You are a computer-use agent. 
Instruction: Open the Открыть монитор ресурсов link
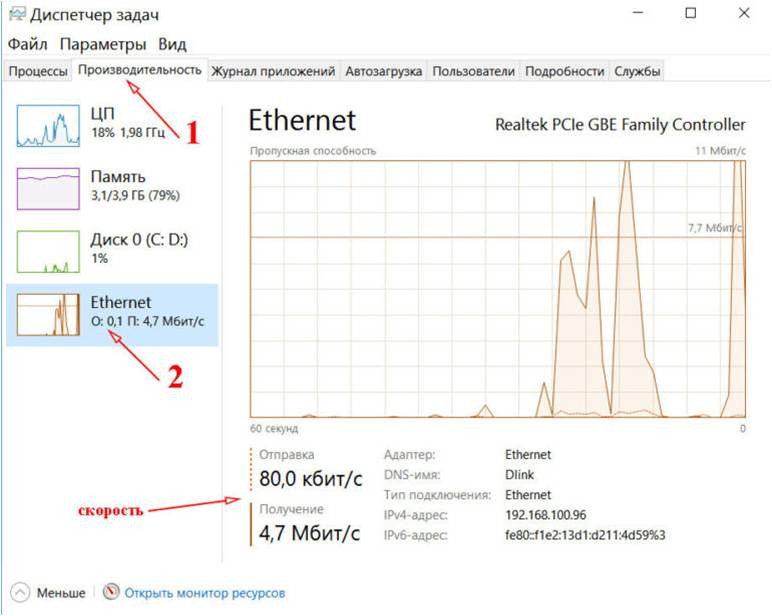205,593
